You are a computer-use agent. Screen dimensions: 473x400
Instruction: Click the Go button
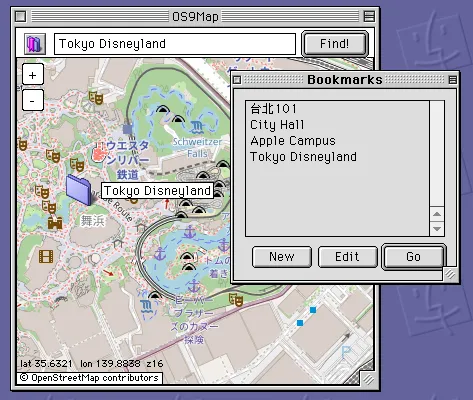(x=413, y=256)
